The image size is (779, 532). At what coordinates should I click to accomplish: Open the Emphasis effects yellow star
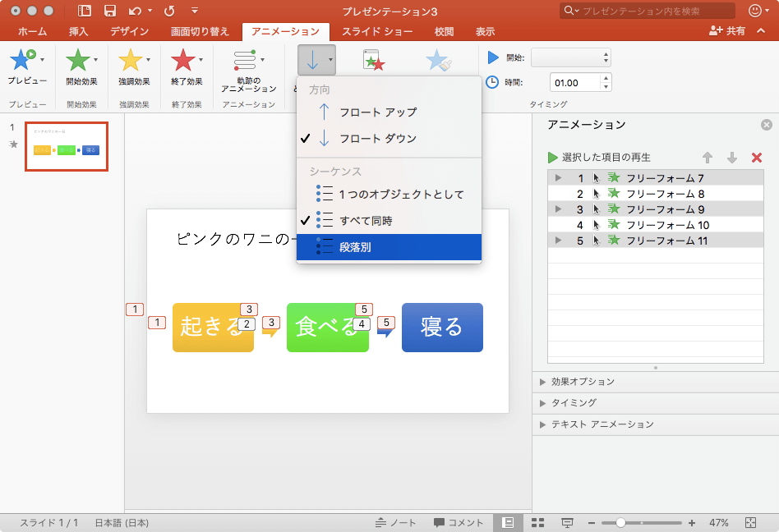pos(130,60)
